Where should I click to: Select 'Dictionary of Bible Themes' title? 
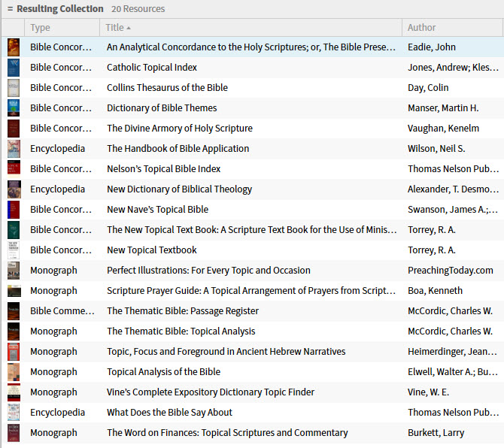tap(162, 108)
